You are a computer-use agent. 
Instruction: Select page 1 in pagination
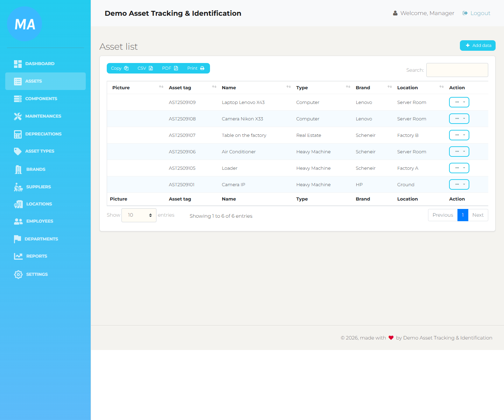pos(463,215)
